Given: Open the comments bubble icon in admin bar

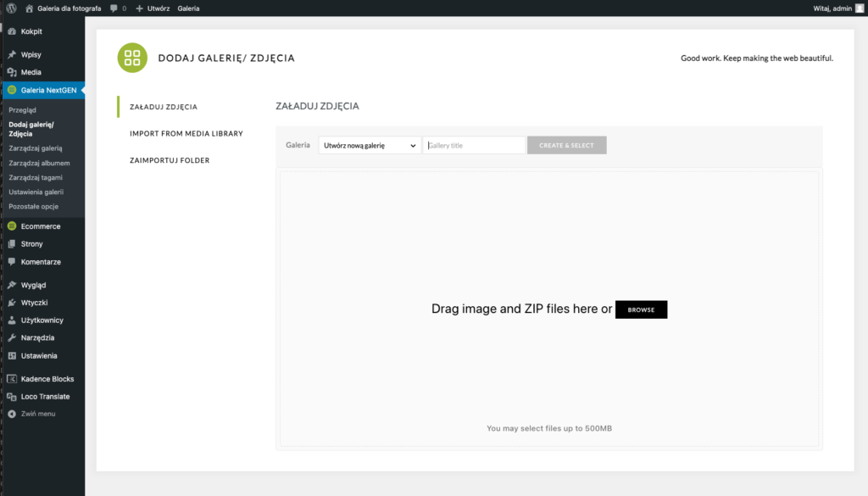Looking at the screenshot, I should coord(114,8).
